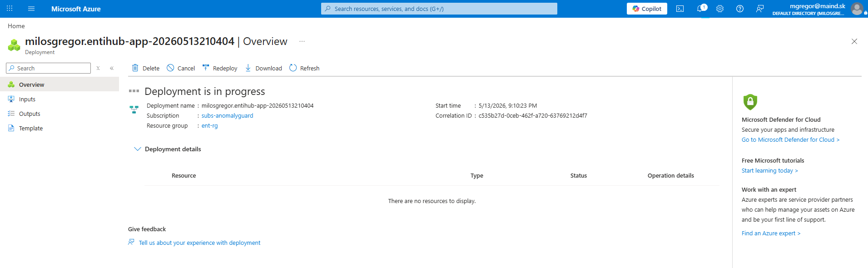Open the ent-rg resource group link
This screenshot has height=268, width=868.
[x=210, y=126]
